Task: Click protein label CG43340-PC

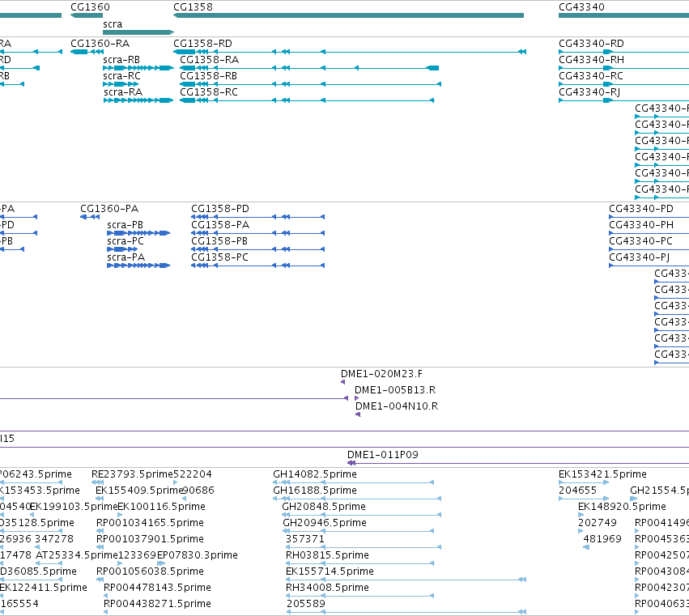Action: tap(640, 241)
